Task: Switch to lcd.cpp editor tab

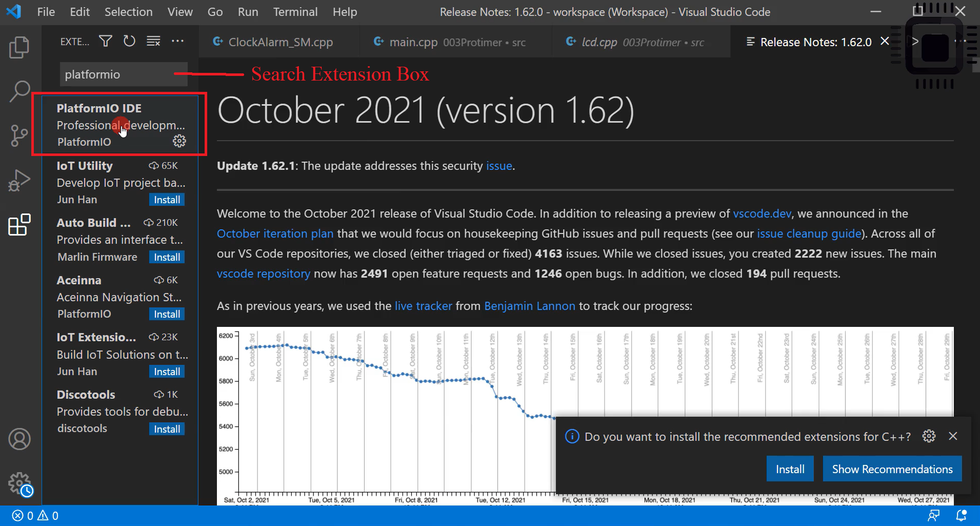Action: (x=641, y=42)
